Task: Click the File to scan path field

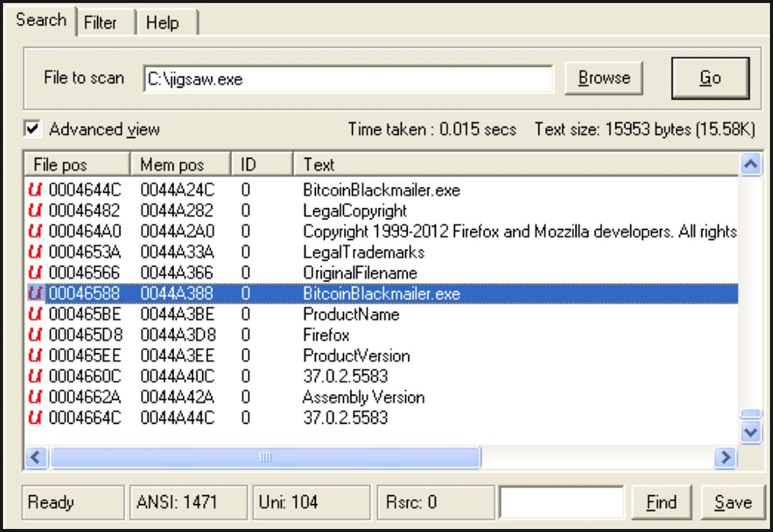Action: pos(348,79)
